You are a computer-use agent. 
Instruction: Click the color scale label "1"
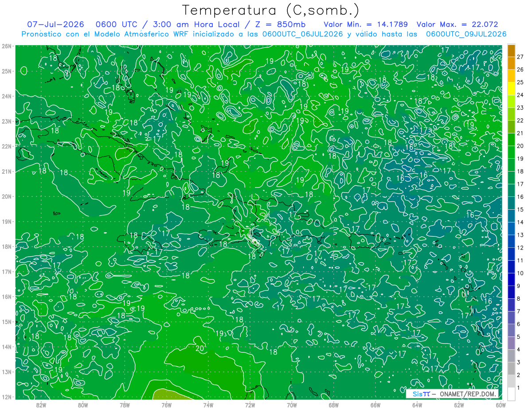519,388
